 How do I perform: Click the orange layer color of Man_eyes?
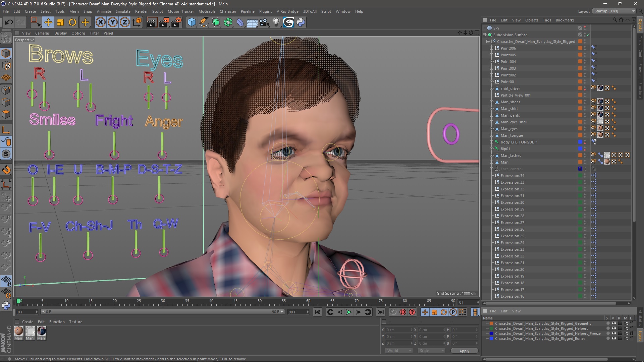[x=580, y=129]
